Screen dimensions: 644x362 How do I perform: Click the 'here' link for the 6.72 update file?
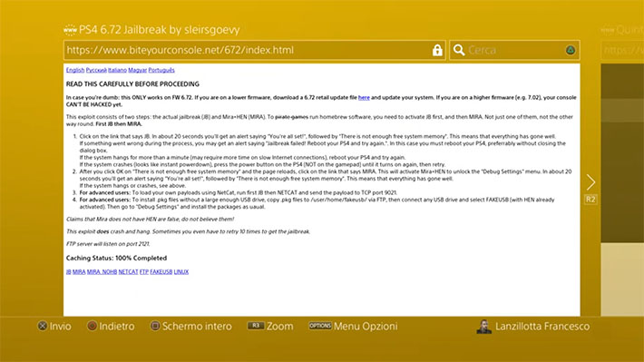(364, 98)
